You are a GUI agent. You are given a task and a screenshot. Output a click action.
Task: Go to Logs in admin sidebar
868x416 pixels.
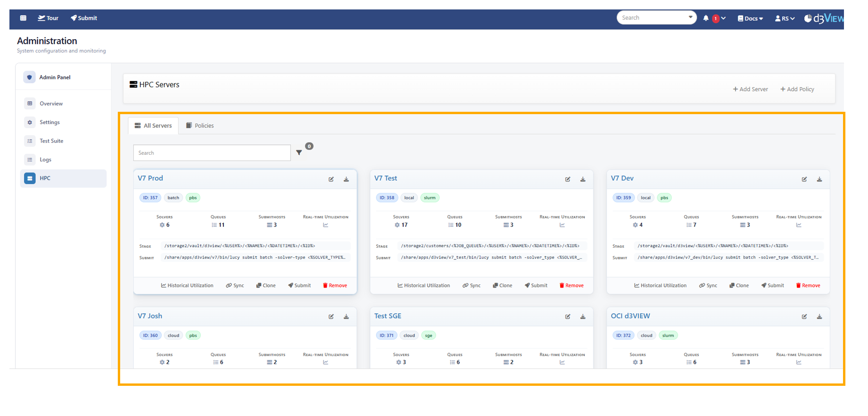pyautogui.click(x=45, y=159)
